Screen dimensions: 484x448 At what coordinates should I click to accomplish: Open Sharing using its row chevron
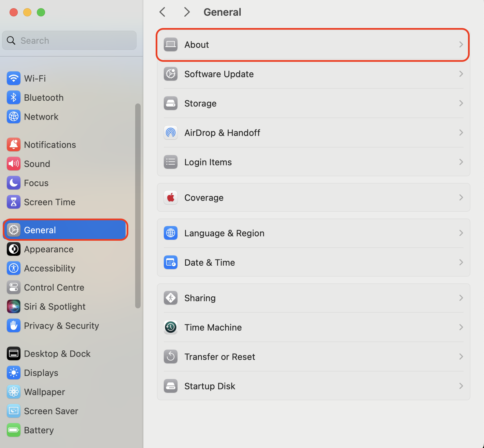[x=461, y=298]
